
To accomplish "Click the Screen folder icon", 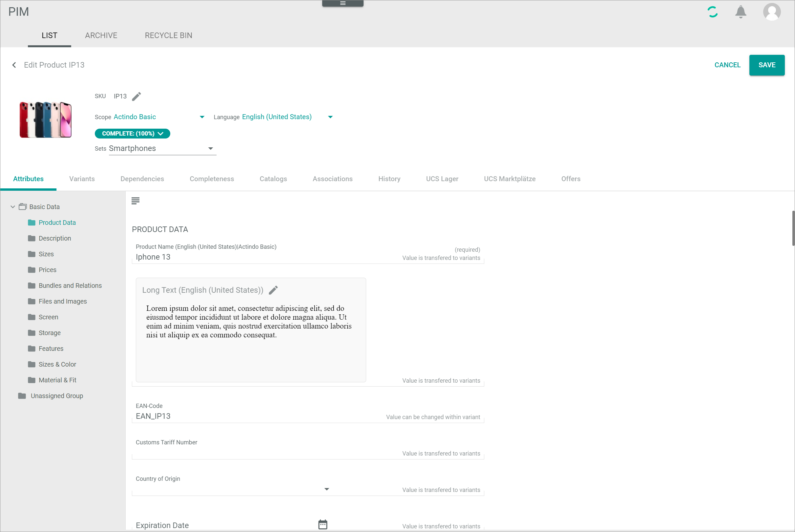I will point(31,317).
